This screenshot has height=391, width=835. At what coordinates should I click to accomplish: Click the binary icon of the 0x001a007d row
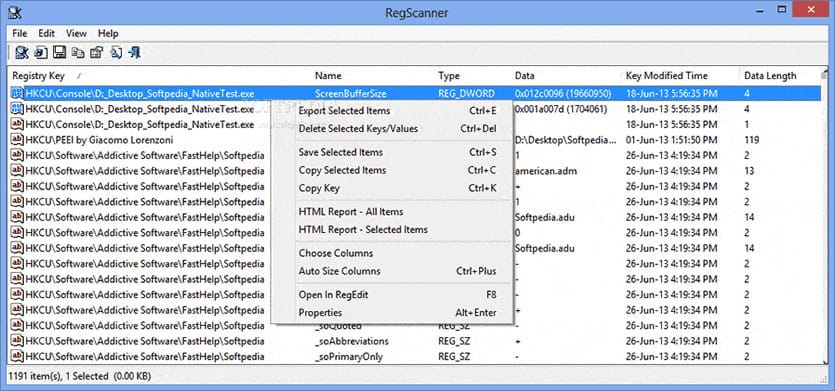pos(17,109)
